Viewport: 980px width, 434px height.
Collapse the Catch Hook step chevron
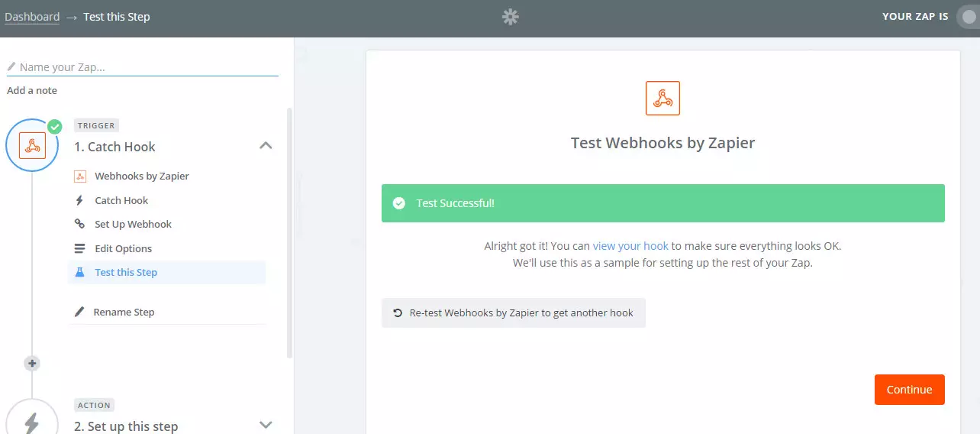(x=266, y=145)
